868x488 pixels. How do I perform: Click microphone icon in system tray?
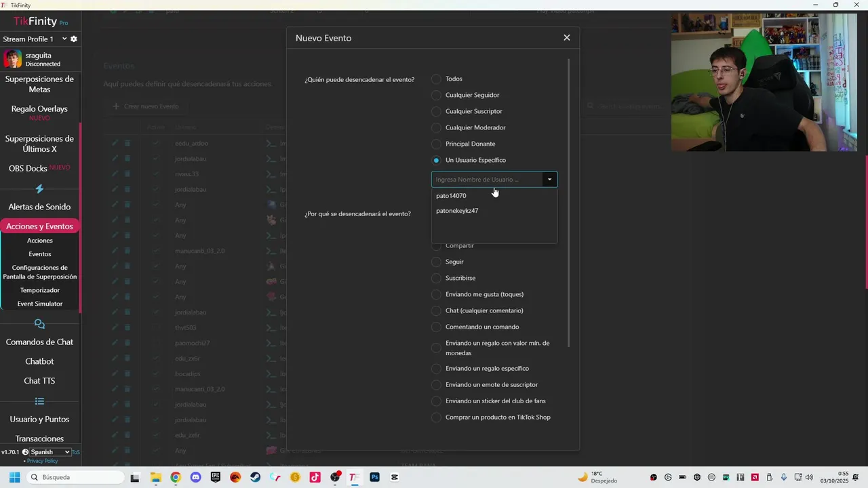784,477
